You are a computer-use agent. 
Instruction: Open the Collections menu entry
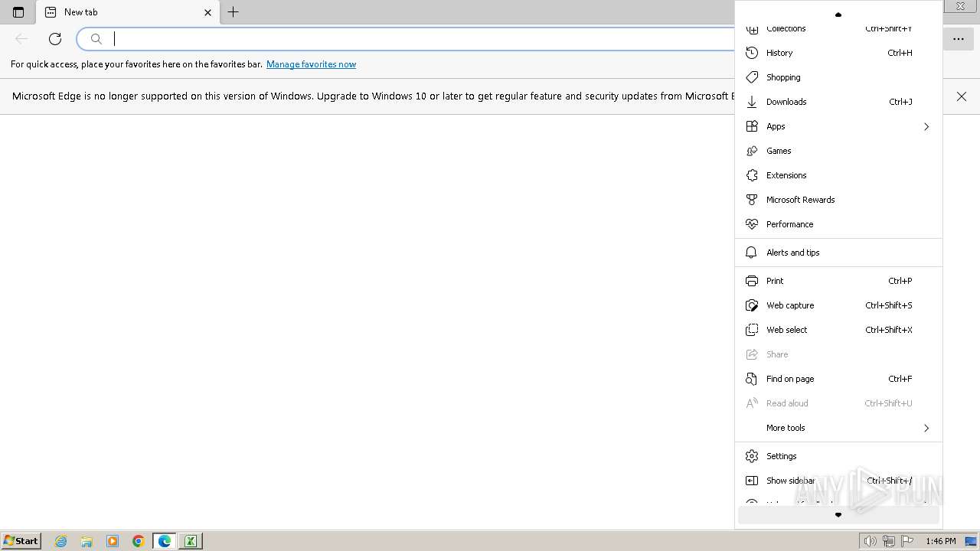click(x=838, y=29)
